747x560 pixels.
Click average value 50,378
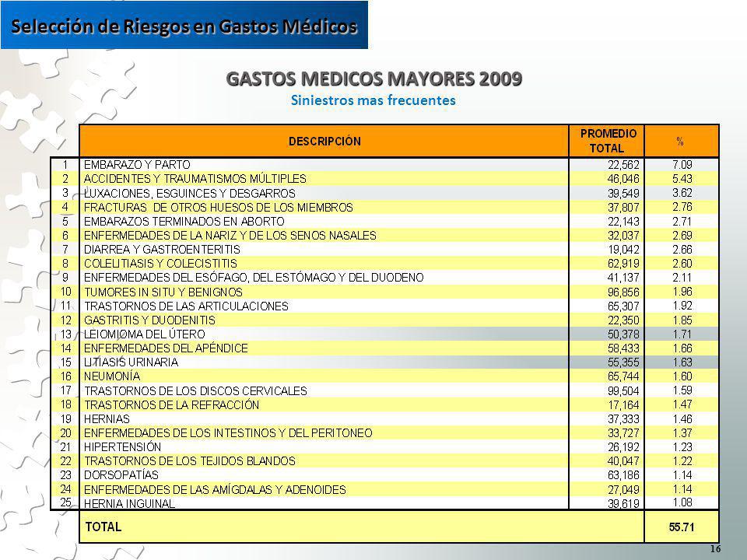click(x=623, y=334)
